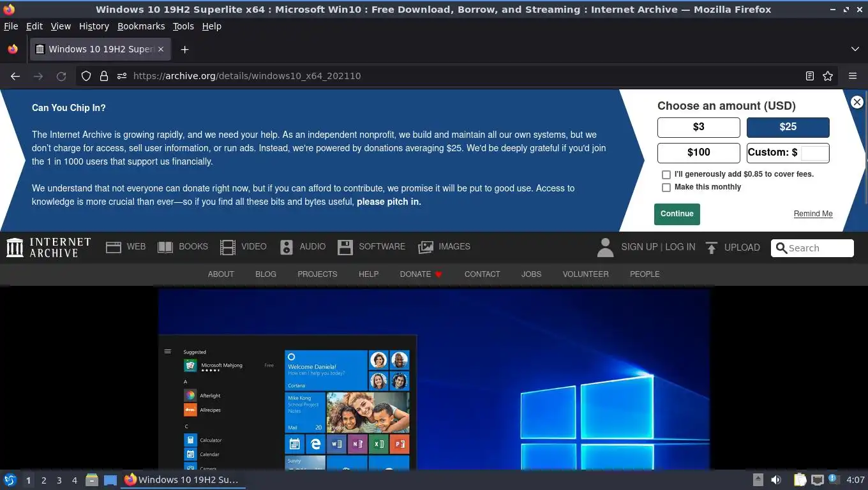The image size is (868, 490).
Task: Click the show desktop taskbar icon
Action: pos(110,480)
